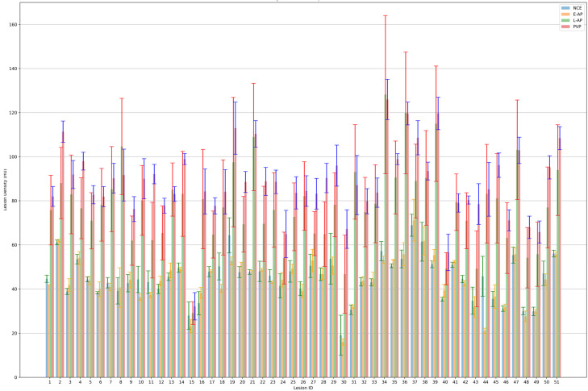Click the 0 y-axis tick label

coord(16,377)
